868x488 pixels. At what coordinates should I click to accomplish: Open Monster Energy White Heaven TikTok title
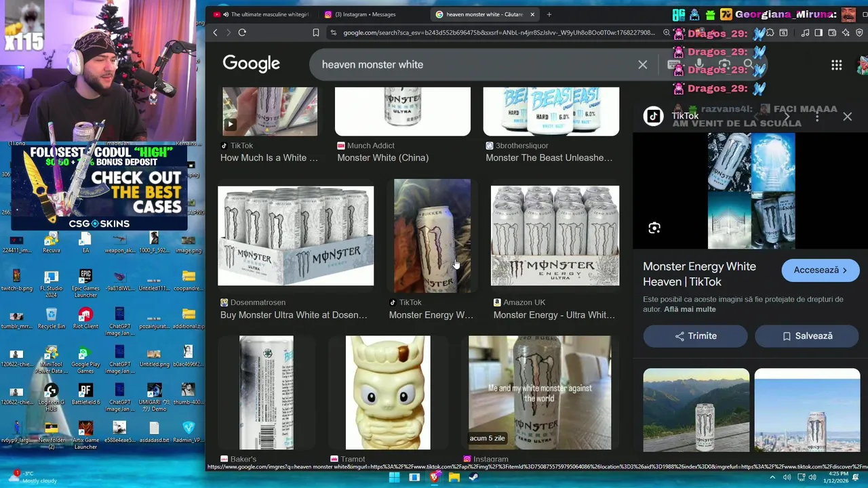click(x=699, y=274)
